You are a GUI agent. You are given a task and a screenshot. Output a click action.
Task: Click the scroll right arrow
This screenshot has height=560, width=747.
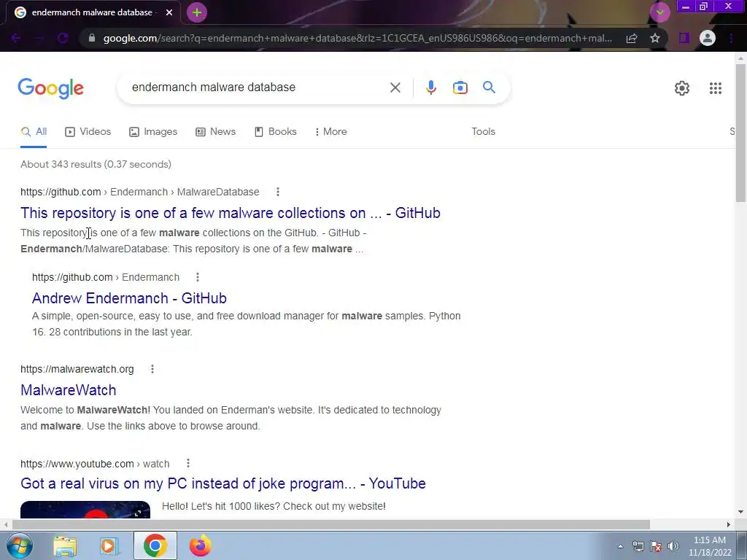pos(729,524)
